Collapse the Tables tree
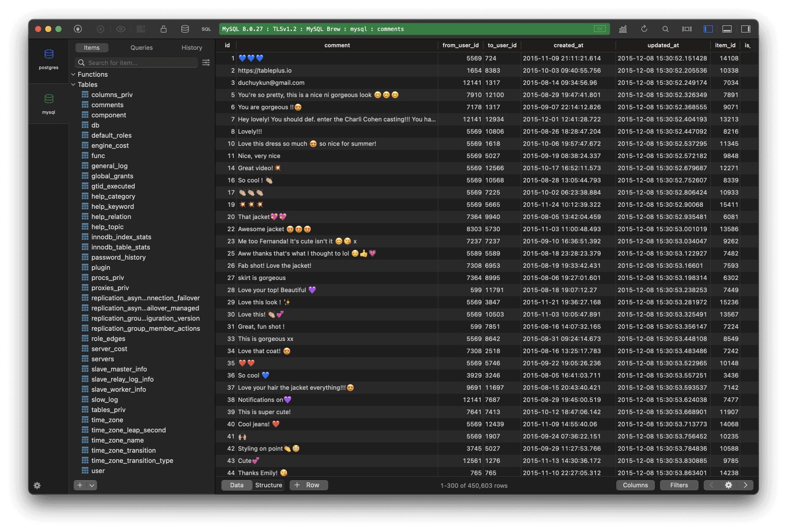Screen dimensions: 787x532 [x=73, y=84]
